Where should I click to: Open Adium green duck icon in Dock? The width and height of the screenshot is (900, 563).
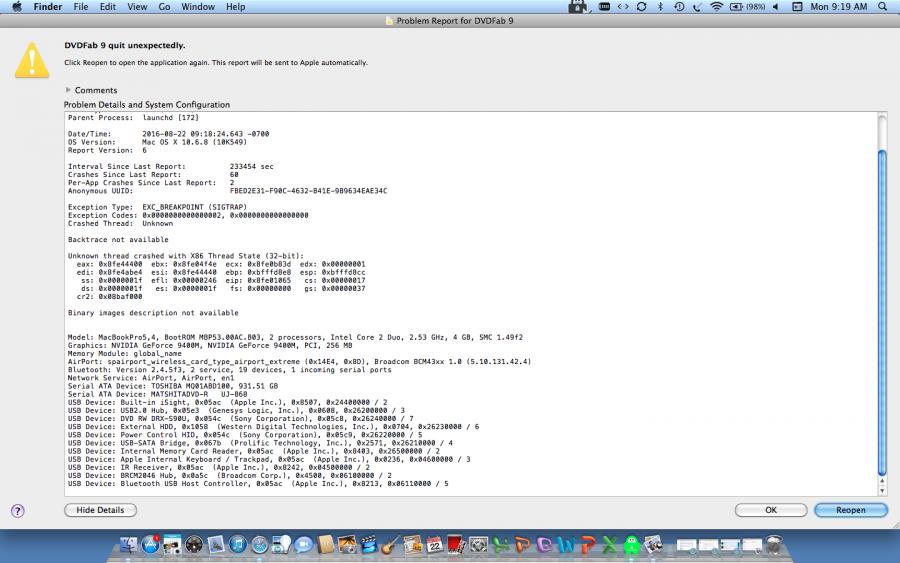click(x=631, y=544)
